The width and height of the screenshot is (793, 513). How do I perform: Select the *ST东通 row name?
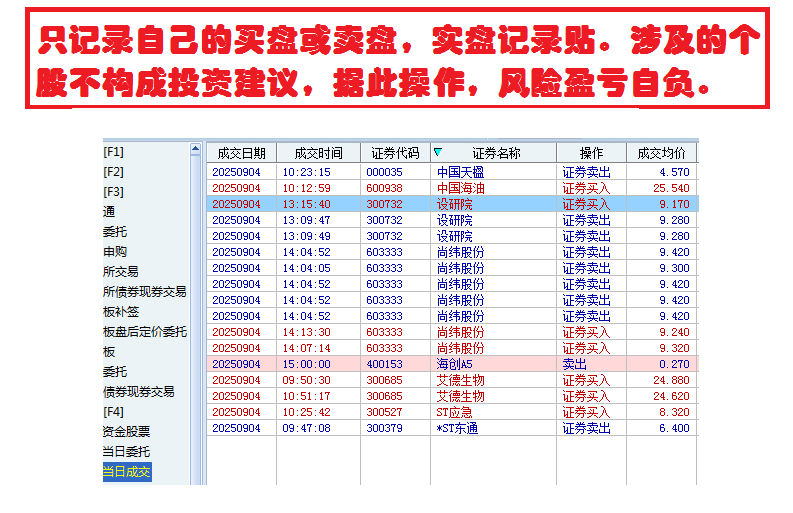click(457, 428)
